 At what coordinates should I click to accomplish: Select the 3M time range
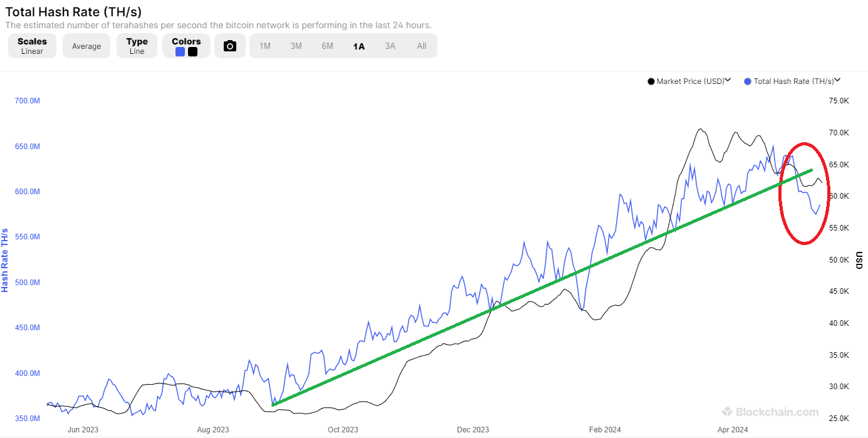tap(296, 46)
